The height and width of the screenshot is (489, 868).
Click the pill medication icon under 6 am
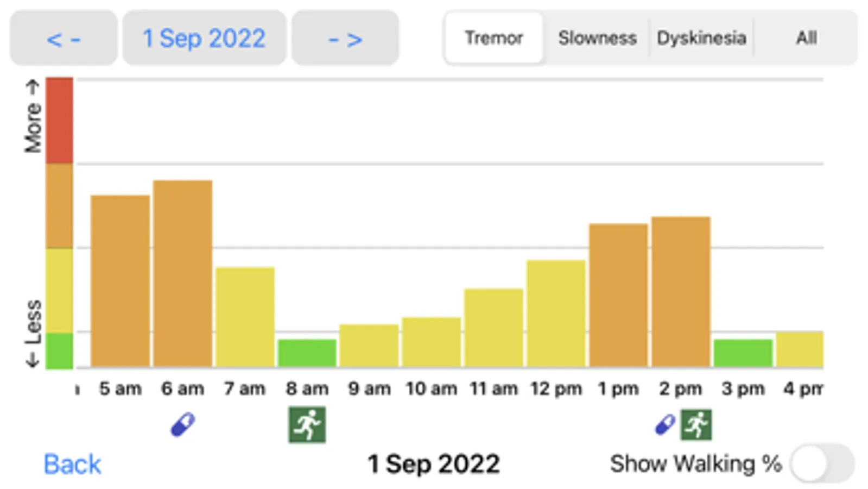(182, 424)
